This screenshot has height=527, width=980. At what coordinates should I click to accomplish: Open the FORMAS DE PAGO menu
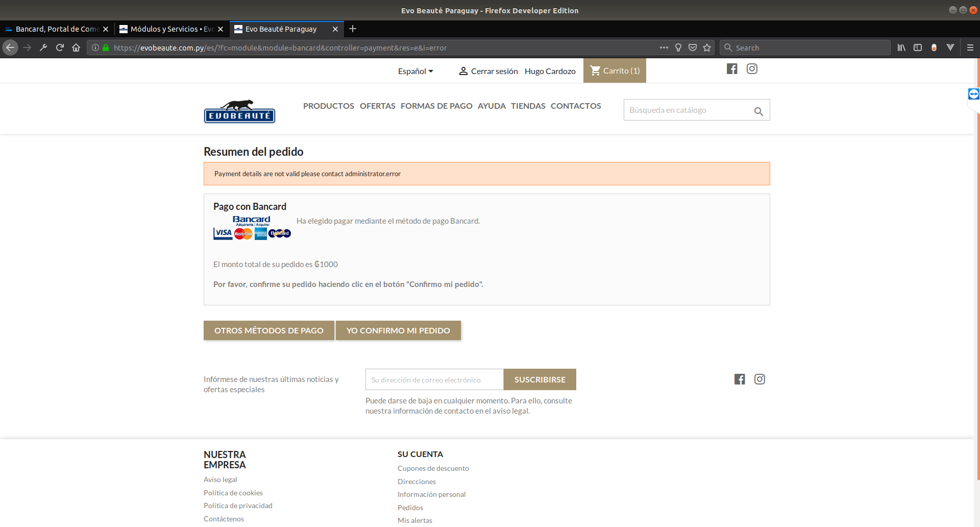pos(436,106)
